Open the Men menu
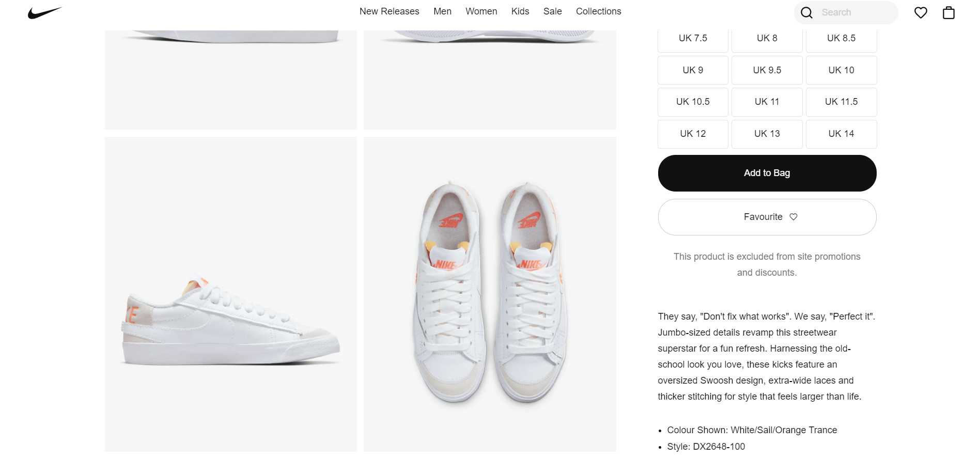This screenshot has height=459, width=980. [x=442, y=11]
